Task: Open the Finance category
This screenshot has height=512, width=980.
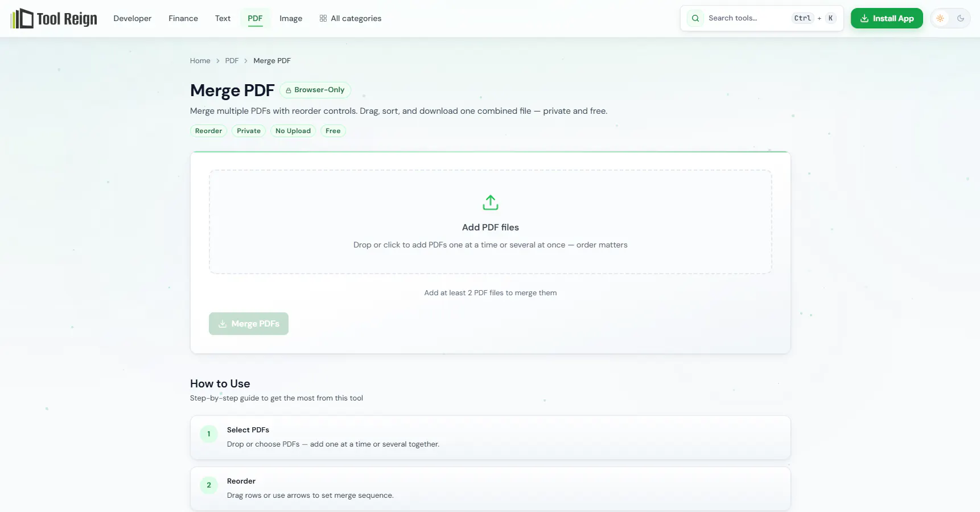Action: point(183,18)
